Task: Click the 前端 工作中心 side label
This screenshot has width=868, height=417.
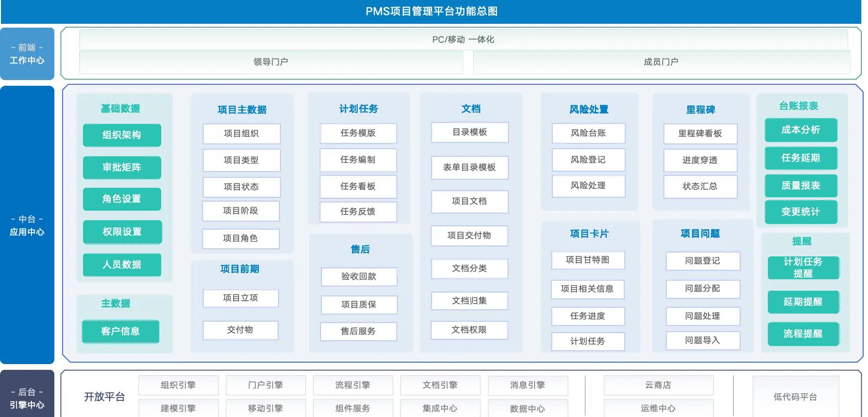Action: coord(27,54)
